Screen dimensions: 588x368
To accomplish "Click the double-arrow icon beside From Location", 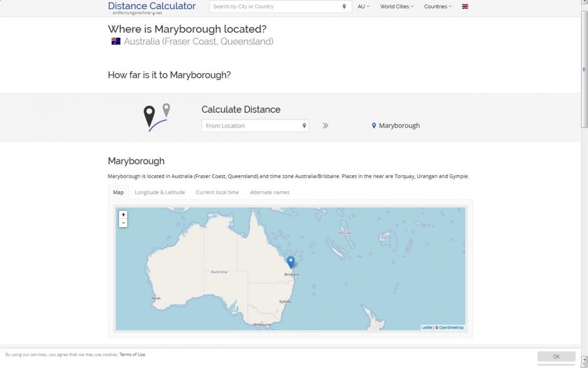I will tap(325, 126).
